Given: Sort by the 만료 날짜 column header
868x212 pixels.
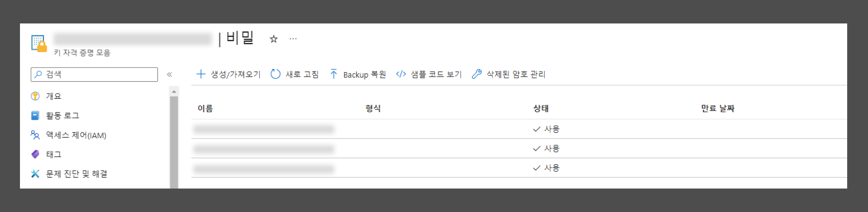Looking at the screenshot, I should pyautogui.click(x=718, y=109).
